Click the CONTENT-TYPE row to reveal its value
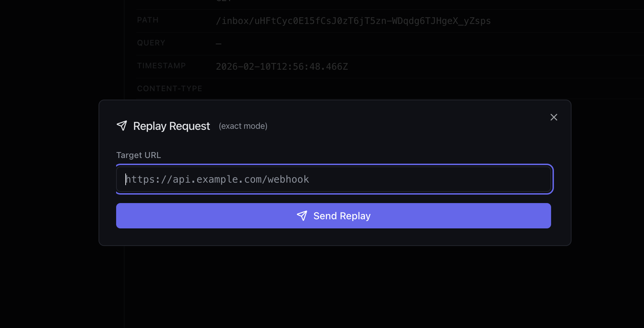Viewport: 644px width, 328px height. click(170, 89)
